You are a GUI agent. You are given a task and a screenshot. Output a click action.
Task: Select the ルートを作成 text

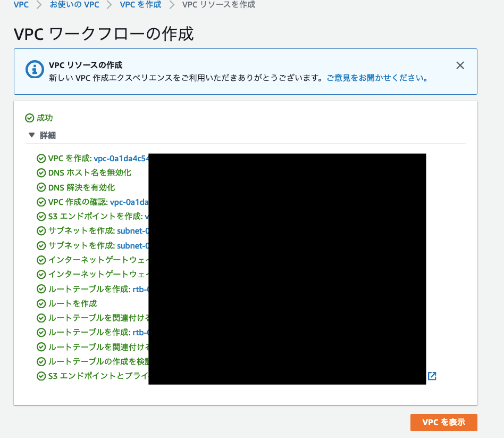73,303
